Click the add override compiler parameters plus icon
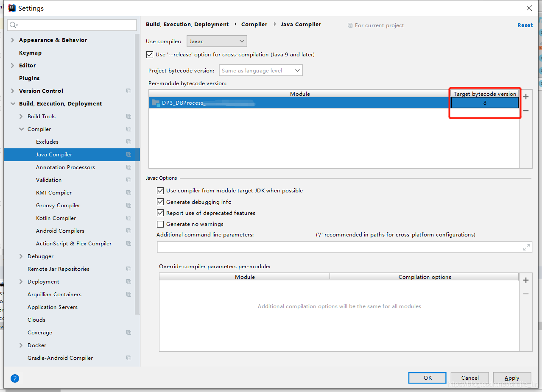This screenshot has height=392, width=542. point(526,280)
